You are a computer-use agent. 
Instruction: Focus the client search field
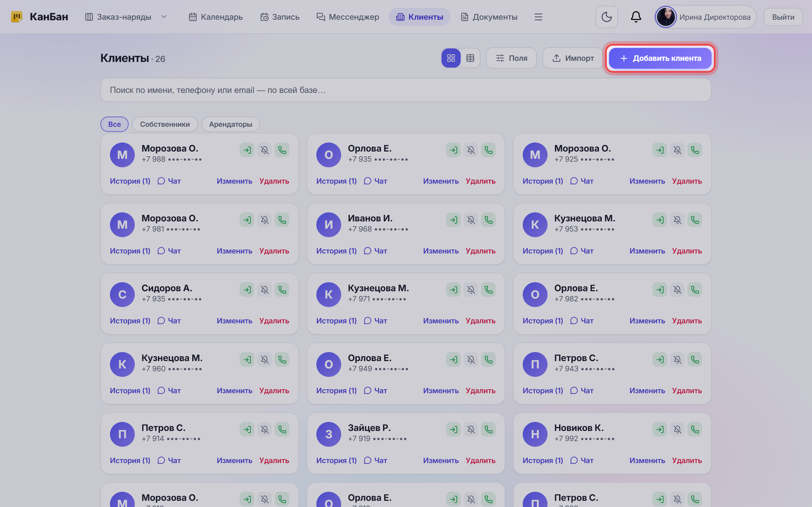click(406, 90)
